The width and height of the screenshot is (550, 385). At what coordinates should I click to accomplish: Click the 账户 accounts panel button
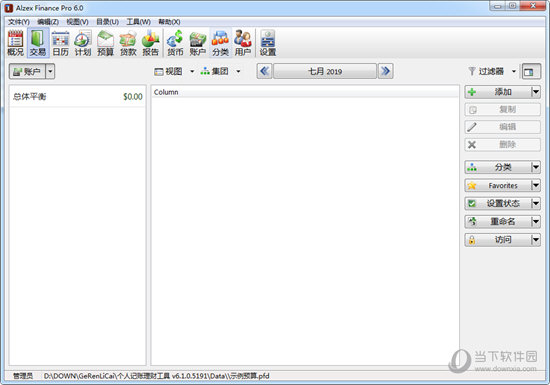pos(27,72)
